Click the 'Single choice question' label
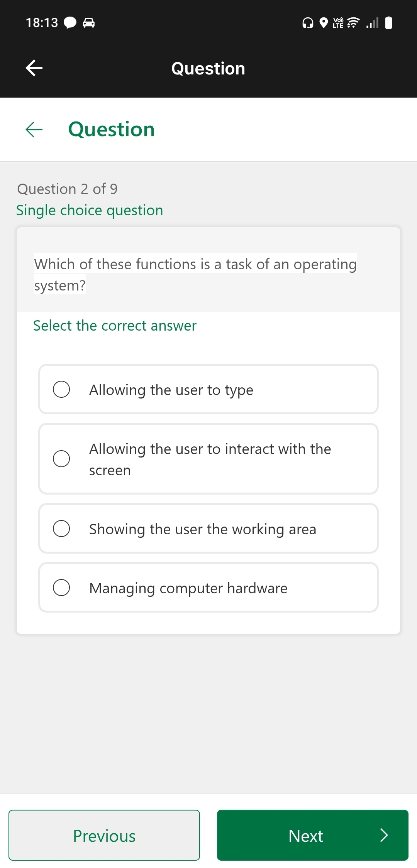 click(89, 210)
